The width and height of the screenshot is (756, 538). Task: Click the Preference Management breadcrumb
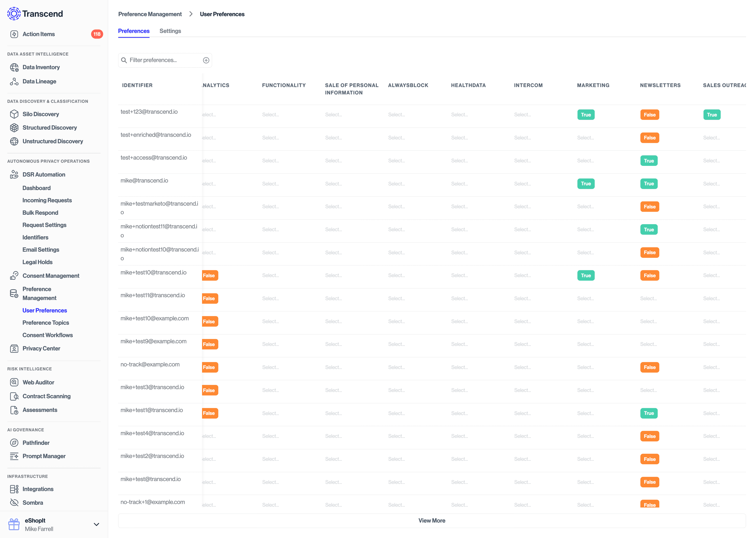150,14
